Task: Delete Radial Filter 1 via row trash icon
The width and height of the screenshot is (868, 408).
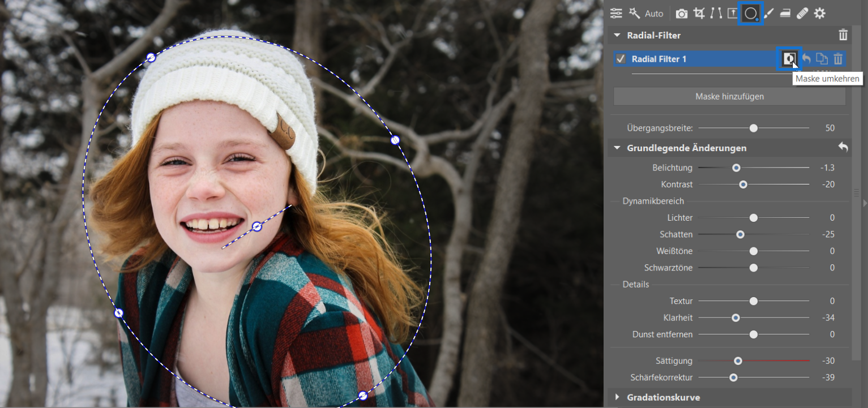Action: pyautogui.click(x=839, y=58)
